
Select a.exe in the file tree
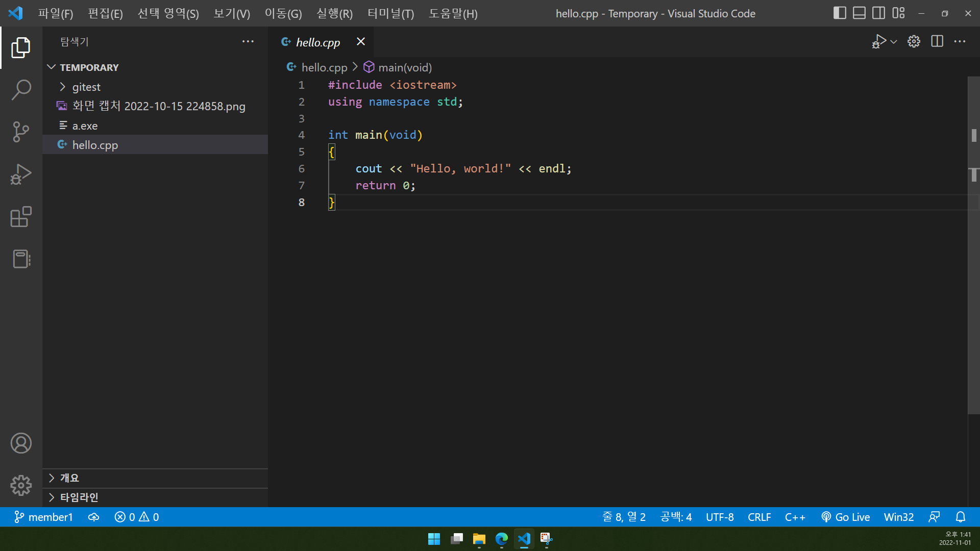click(x=155, y=126)
